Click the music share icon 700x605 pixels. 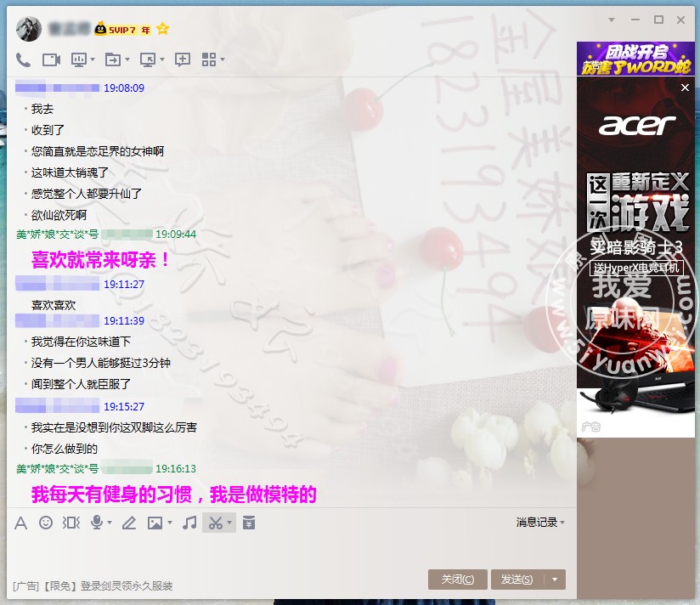tap(190, 523)
